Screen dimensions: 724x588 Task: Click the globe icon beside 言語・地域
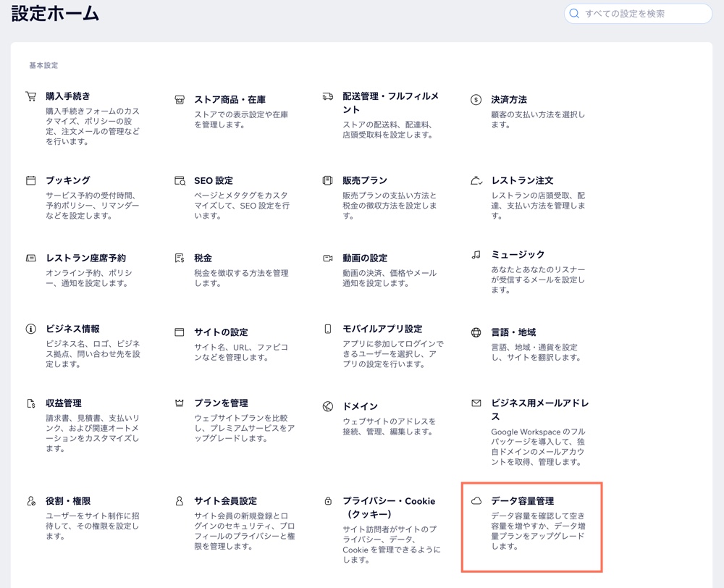(x=476, y=333)
